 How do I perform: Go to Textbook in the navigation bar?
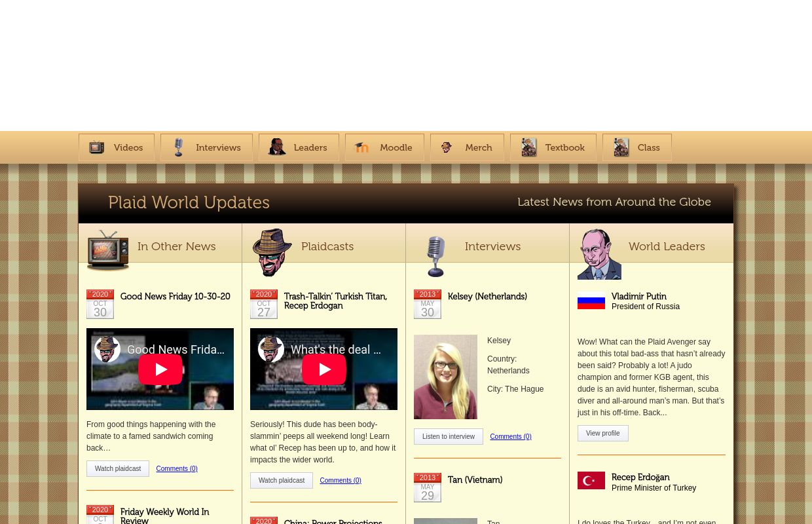553,148
